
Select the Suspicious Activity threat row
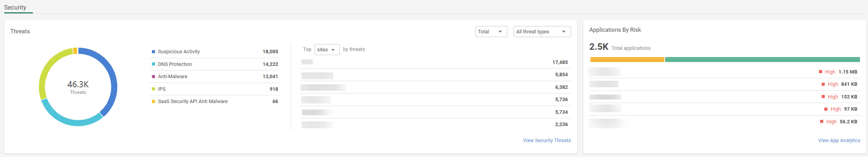(x=214, y=52)
